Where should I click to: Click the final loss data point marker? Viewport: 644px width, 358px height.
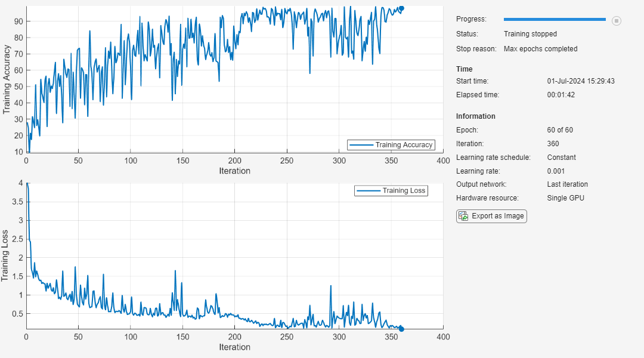click(x=401, y=329)
